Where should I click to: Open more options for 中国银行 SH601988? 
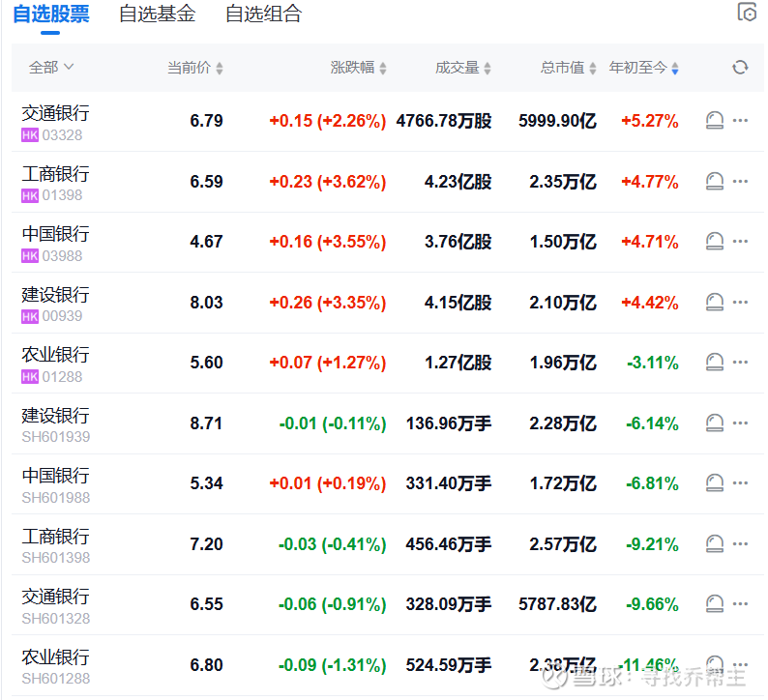(741, 482)
